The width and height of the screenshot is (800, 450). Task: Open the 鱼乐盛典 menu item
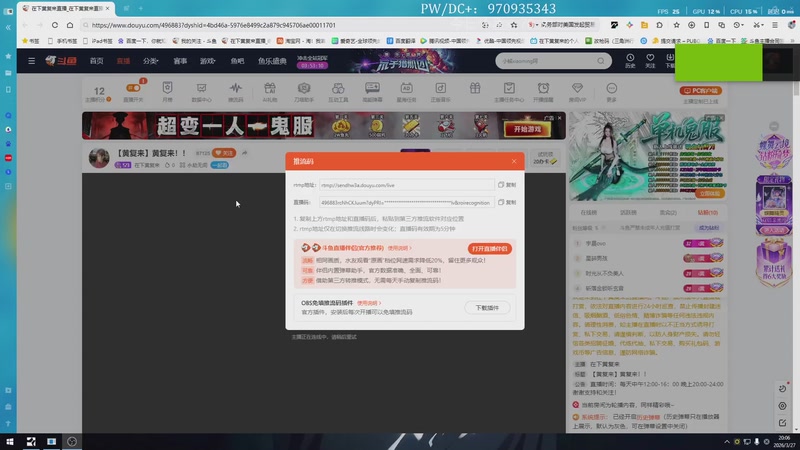(x=272, y=61)
